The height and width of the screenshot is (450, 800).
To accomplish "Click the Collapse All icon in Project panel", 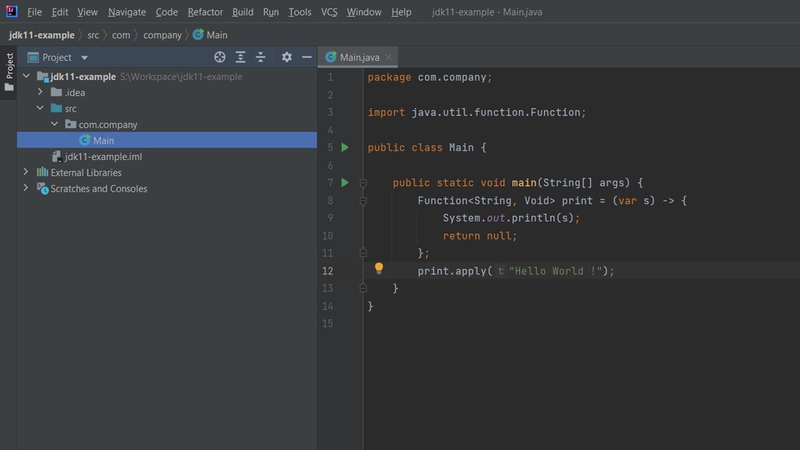I will coord(261,58).
